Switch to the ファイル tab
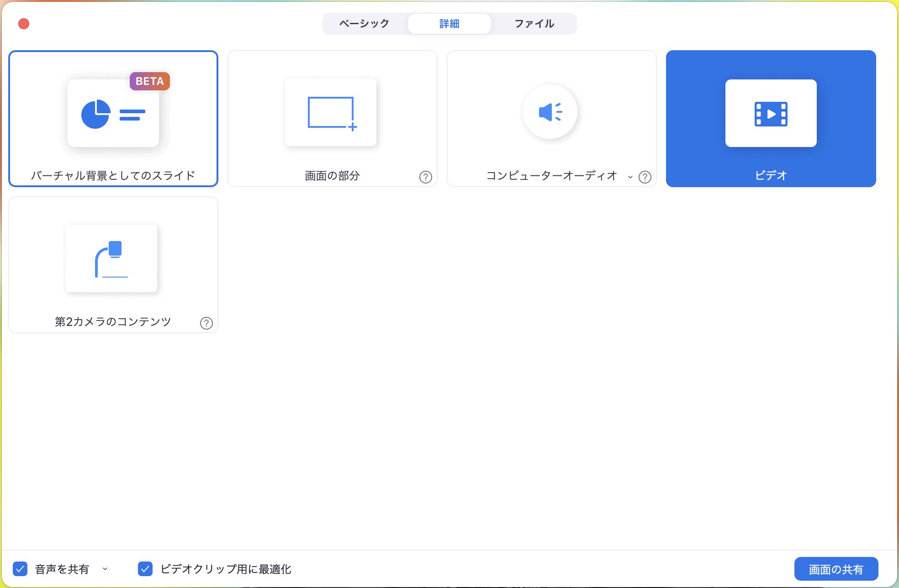The height and width of the screenshot is (588, 899). 534,24
